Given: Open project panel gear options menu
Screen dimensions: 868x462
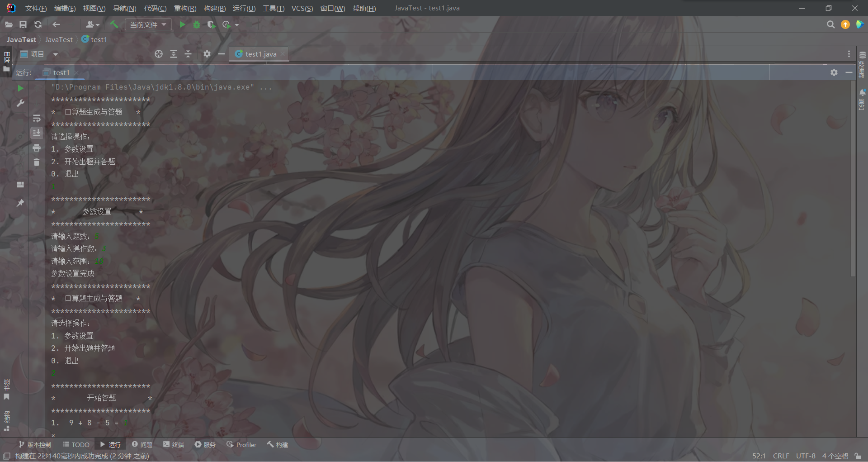Looking at the screenshot, I should coord(207,54).
